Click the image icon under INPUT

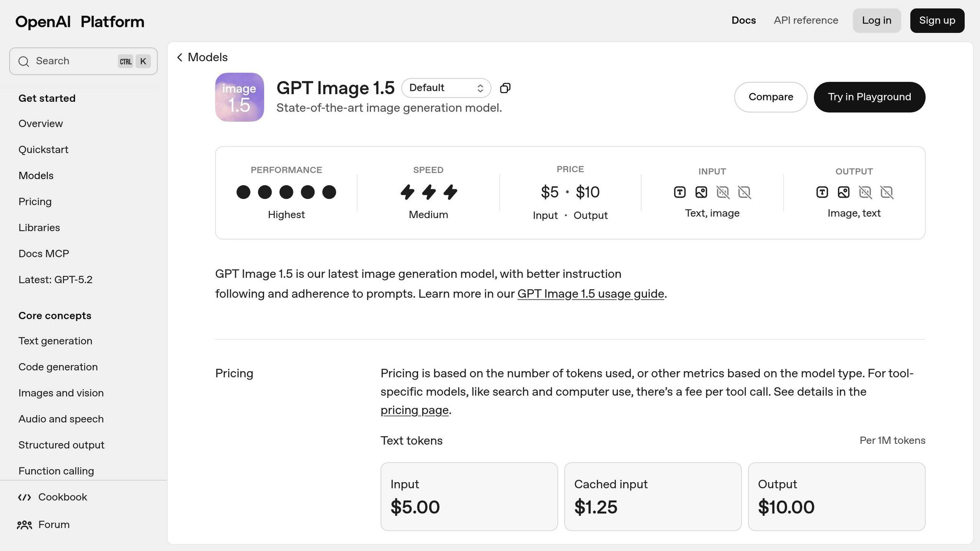tap(701, 192)
